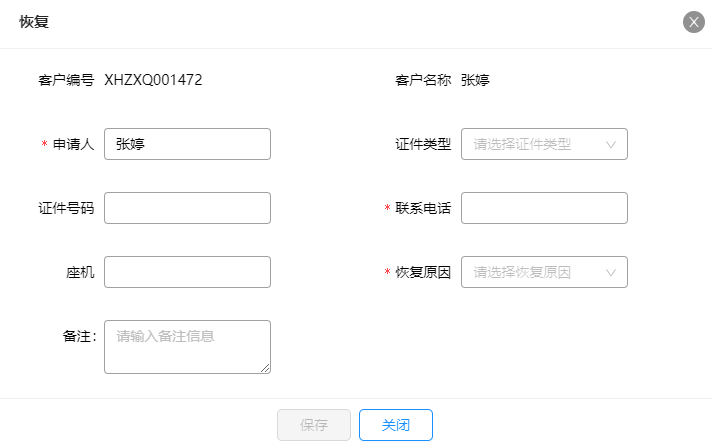The image size is (712, 448).
Task: Click the 保存 button
Action: tap(314, 425)
